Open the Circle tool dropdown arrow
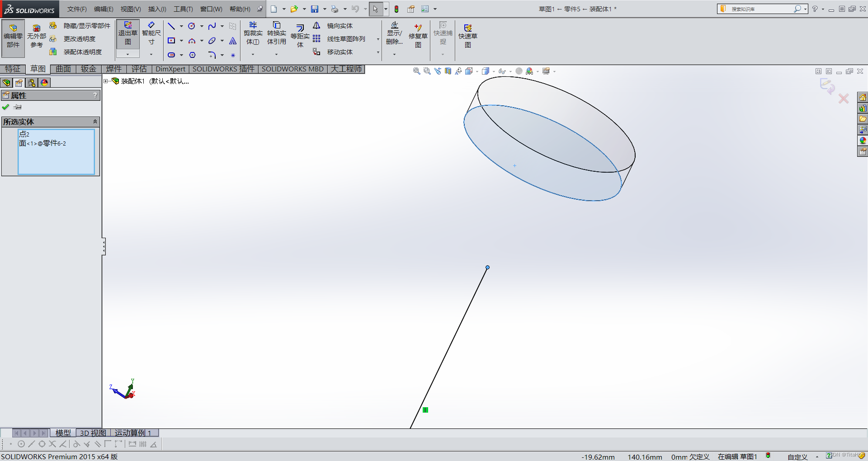 click(202, 26)
